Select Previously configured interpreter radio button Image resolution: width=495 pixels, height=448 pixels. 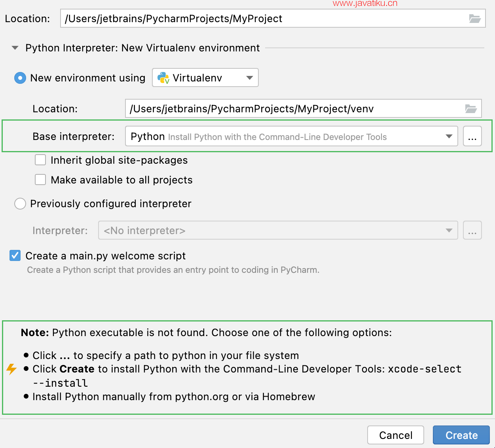click(x=20, y=204)
